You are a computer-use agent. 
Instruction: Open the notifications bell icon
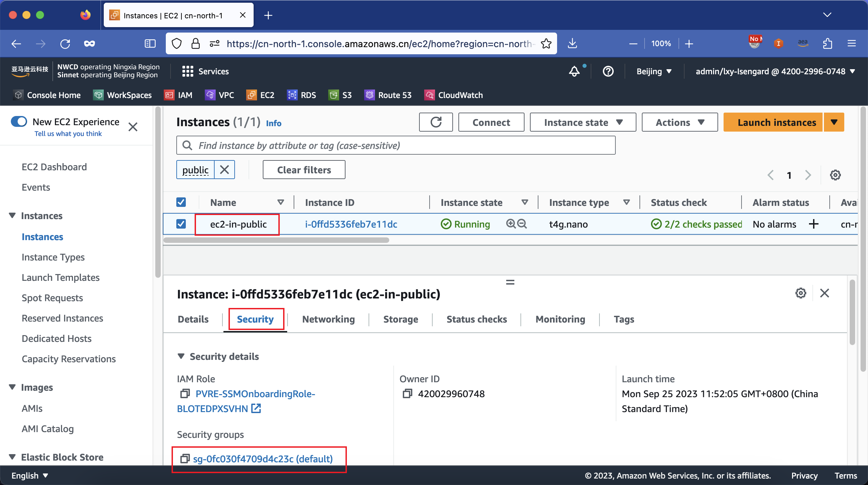574,71
